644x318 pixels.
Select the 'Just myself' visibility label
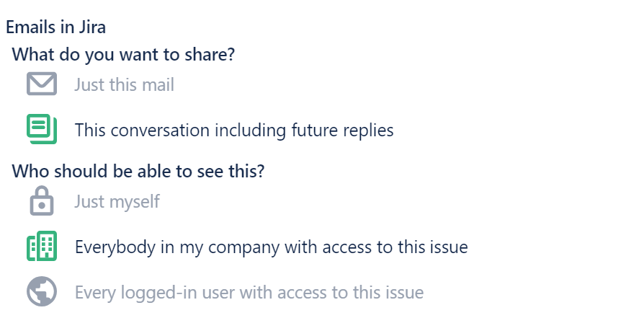click(x=117, y=202)
